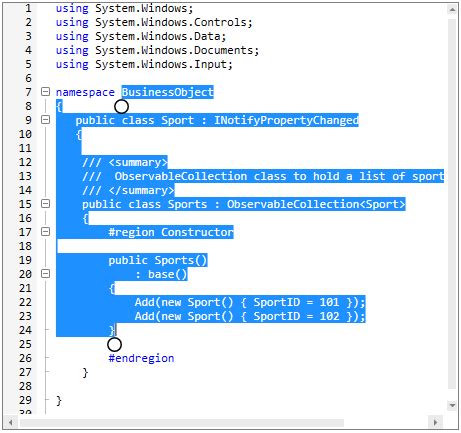Click the text 'System.Windows.Input;'

click(x=164, y=64)
